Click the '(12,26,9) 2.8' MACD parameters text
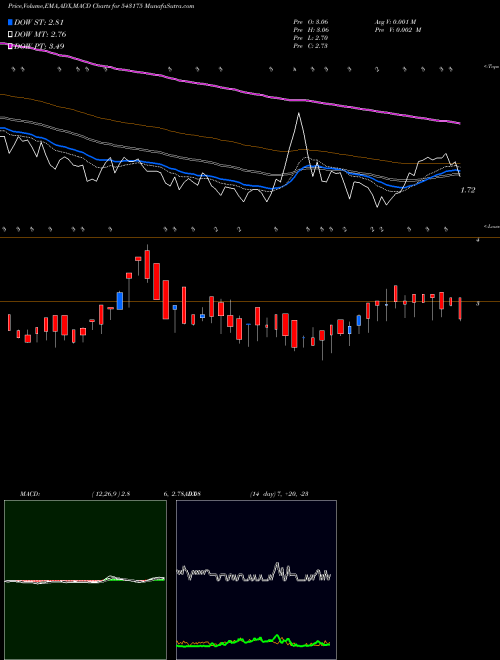500x660 pixels. pos(111,494)
